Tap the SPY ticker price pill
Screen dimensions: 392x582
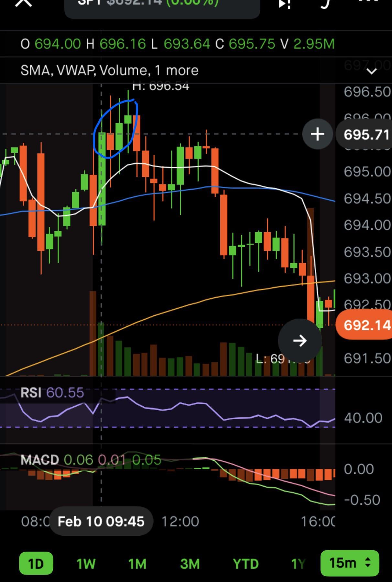[x=162, y=6]
